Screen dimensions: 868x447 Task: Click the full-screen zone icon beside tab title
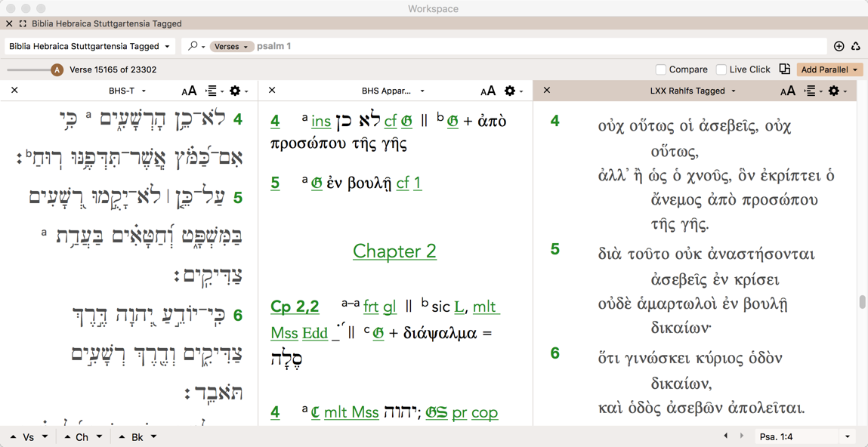[23, 24]
